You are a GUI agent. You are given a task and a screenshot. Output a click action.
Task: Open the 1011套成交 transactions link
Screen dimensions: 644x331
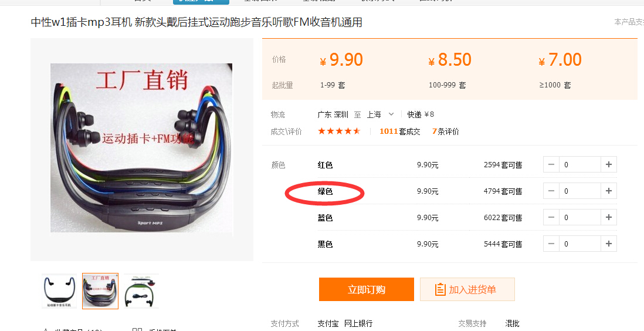pos(400,131)
